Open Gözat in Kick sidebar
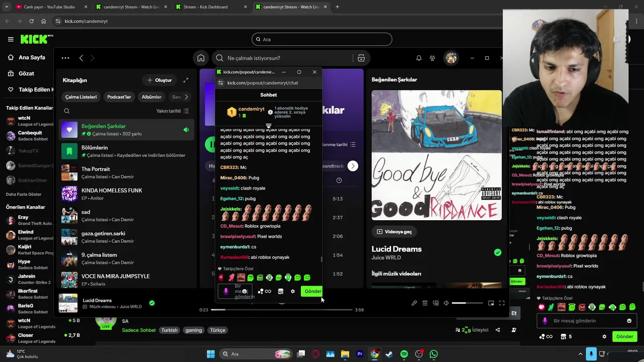This screenshot has width=644, height=362. coord(21,73)
